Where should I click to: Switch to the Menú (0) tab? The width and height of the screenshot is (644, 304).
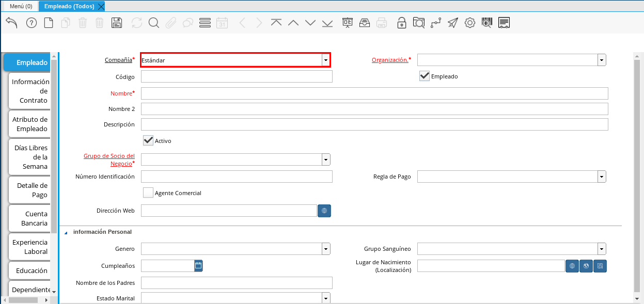coord(21,6)
